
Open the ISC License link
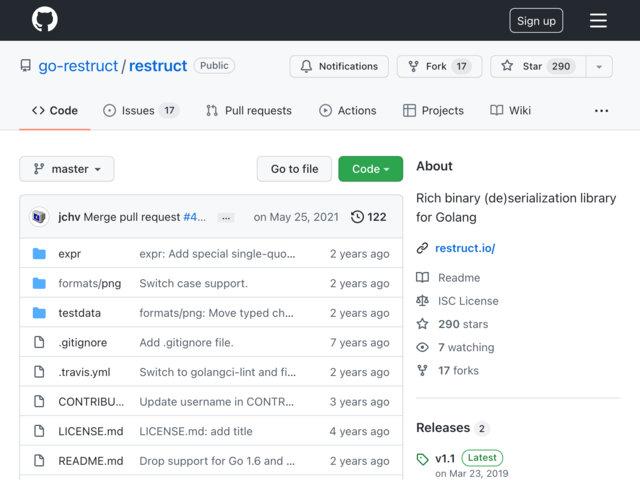468,301
